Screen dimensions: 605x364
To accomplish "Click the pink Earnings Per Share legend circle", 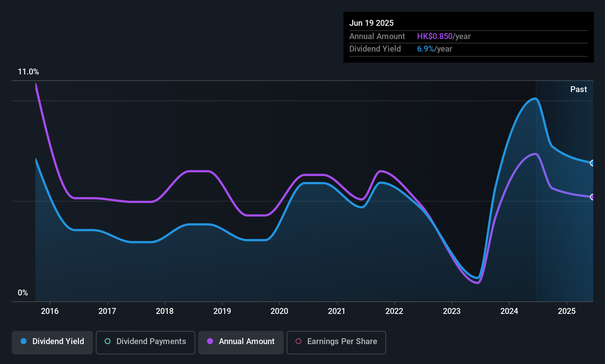I will (x=298, y=341).
